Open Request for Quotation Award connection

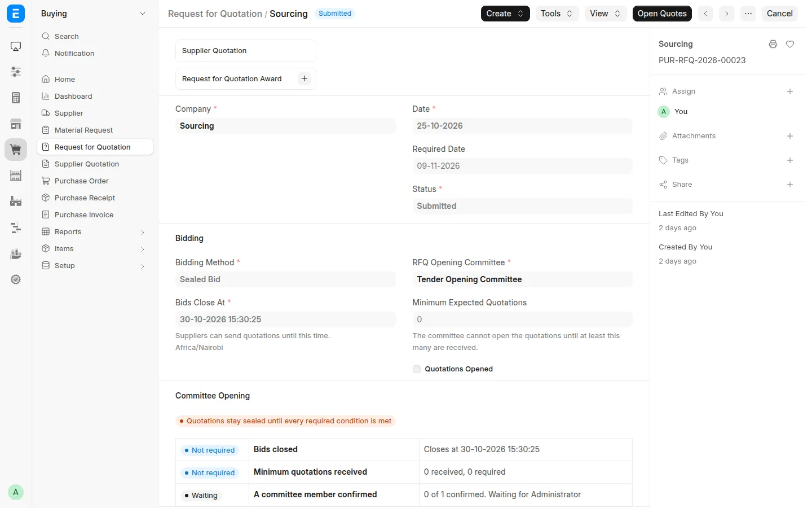click(x=232, y=78)
